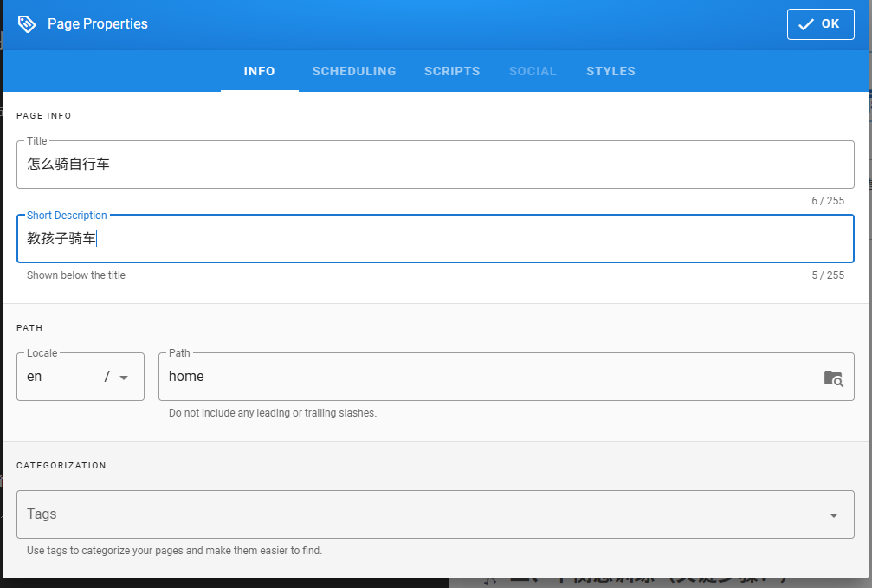Viewport: 872px width, 588px height.
Task: Click the CATEGORIZATION section heading
Action: tap(61, 466)
